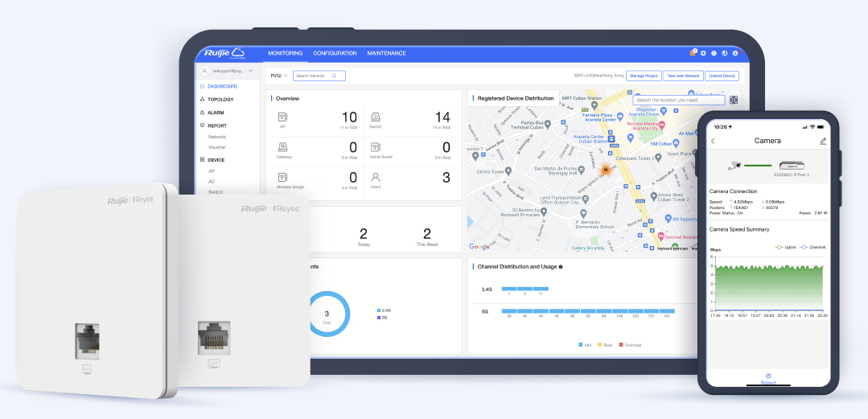Click the Gateway device icon in Overview

pyautogui.click(x=282, y=147)
